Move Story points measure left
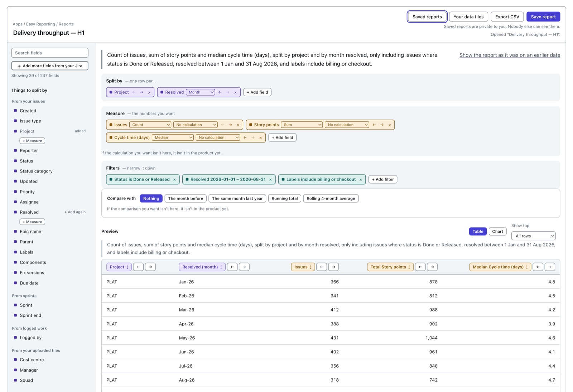Viewport: 573px width, 392px height. (374, 125)
